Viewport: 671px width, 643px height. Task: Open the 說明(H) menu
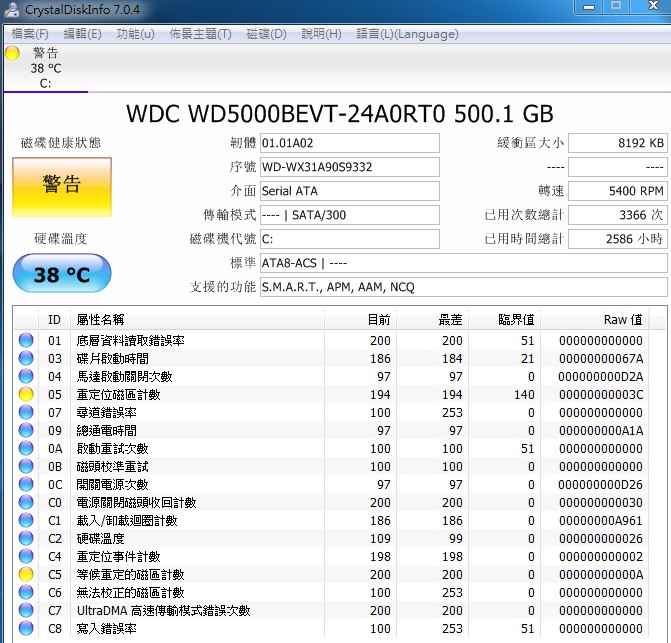click(321, 34)
